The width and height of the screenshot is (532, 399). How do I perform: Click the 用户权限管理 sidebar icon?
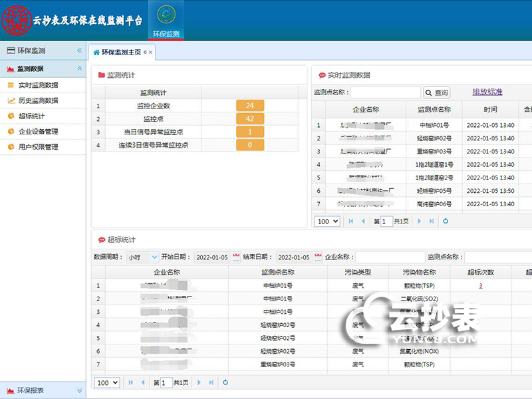tap(11, 146)
